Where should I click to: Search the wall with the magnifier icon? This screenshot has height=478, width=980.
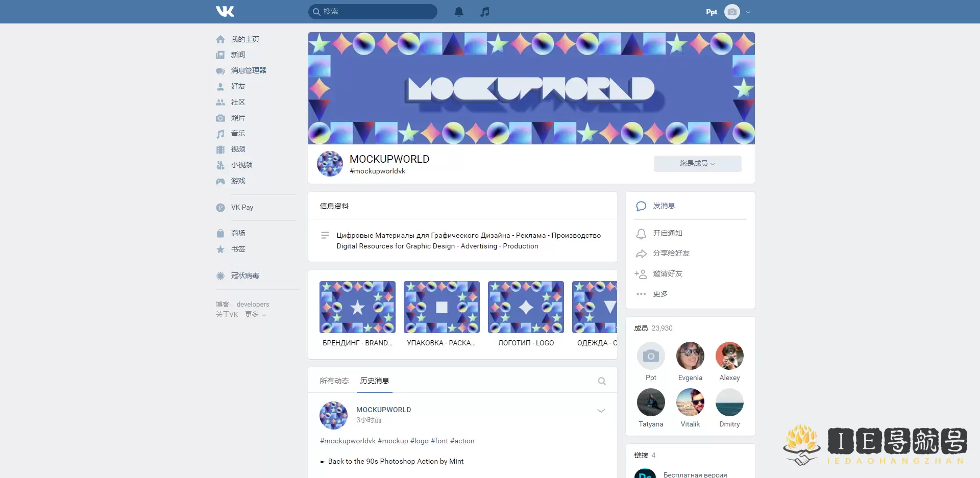(602, 381)
